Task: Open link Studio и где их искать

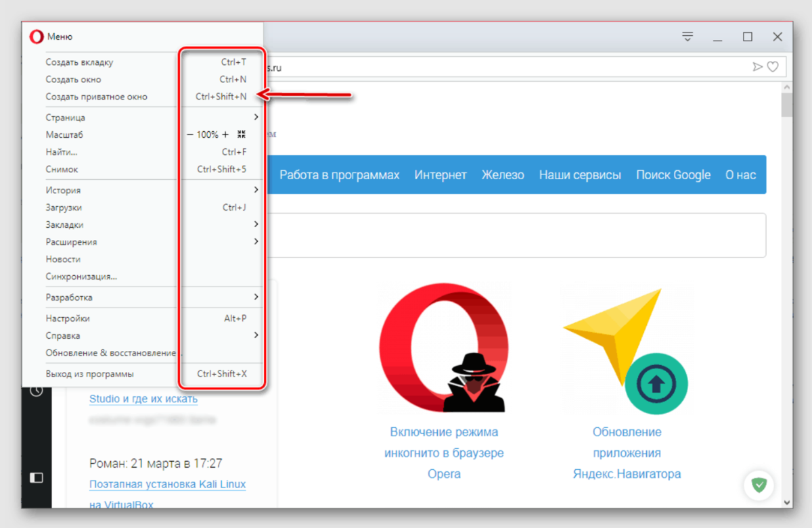Action: tap(143, 398)
